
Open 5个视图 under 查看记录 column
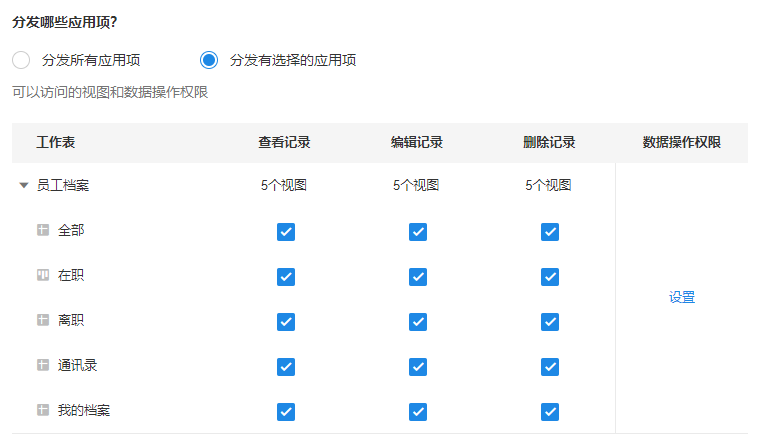point(284,185)
